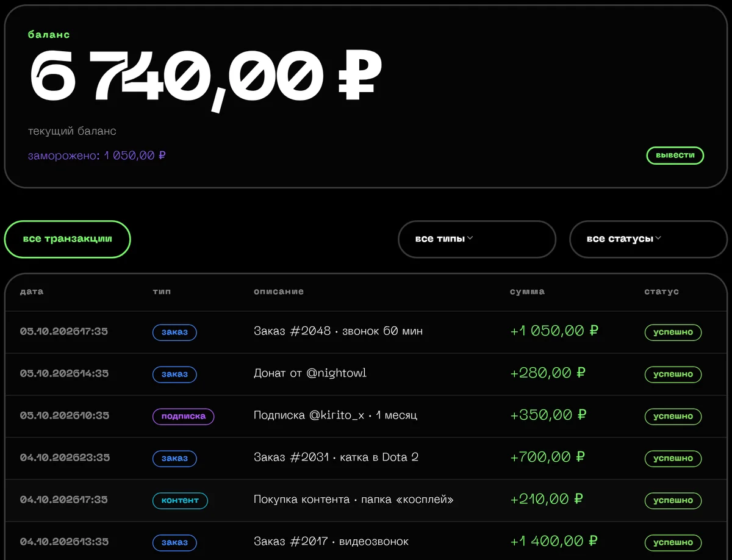Click the date "05.10.2026 14:35"

[x=64, y=374]
